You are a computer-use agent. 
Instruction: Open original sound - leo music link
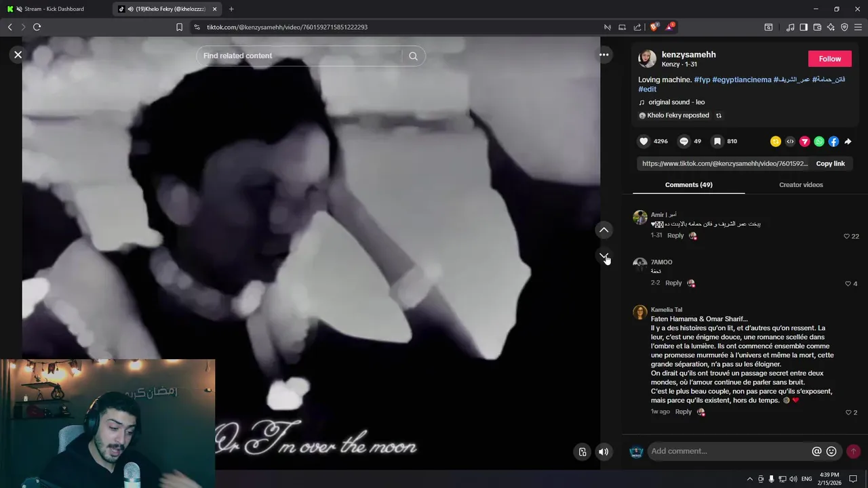pyautogui.click(x=676, y=102)
